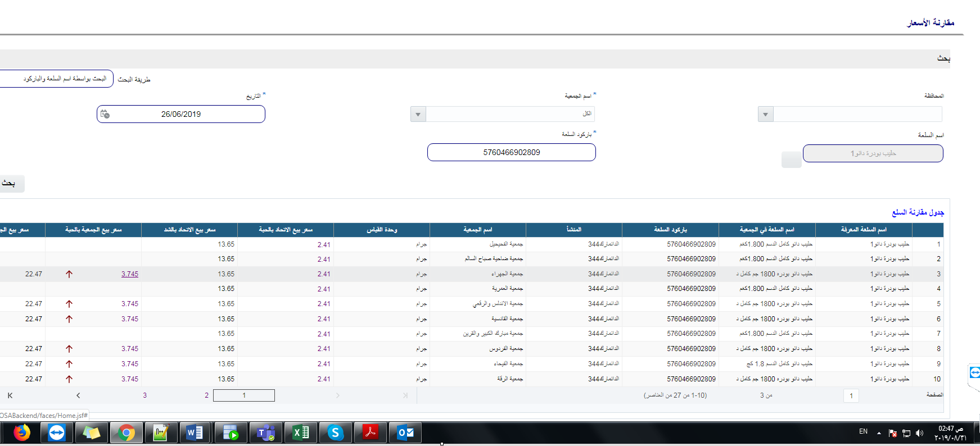
Task: Click the empty governorate input box
Action: click(858, 114)
